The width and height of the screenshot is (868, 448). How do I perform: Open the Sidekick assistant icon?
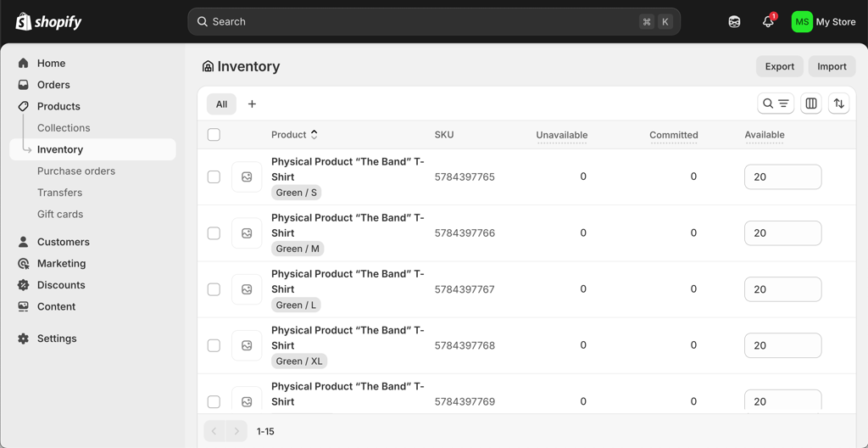734,21
